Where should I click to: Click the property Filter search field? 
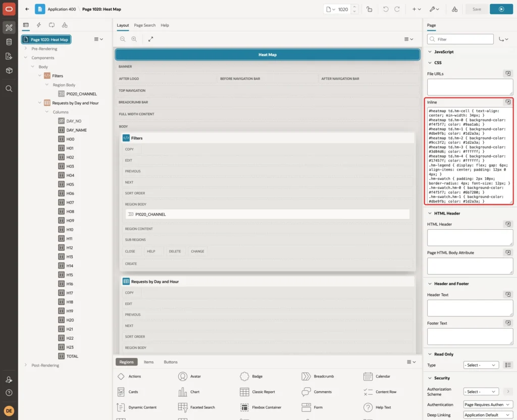point(460,39)
